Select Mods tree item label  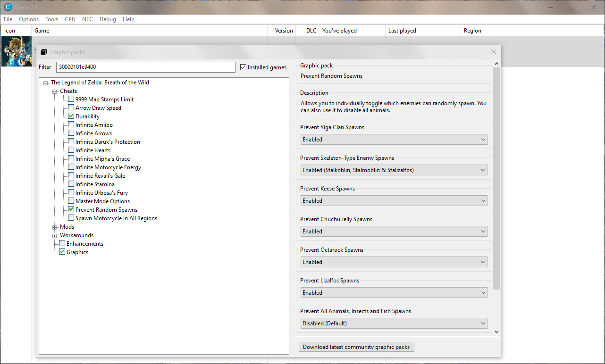tap(67, 227)
